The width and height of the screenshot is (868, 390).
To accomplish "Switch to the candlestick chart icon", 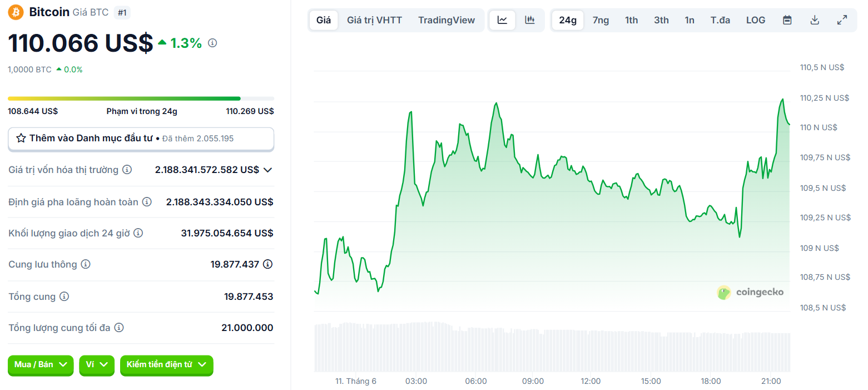I will pyautogui.click(x=530, y=20).
